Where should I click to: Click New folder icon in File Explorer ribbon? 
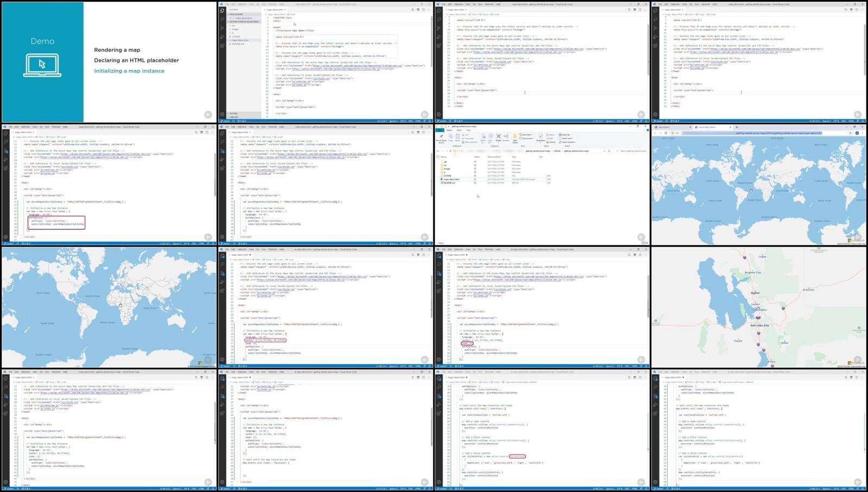click(515, 138)
